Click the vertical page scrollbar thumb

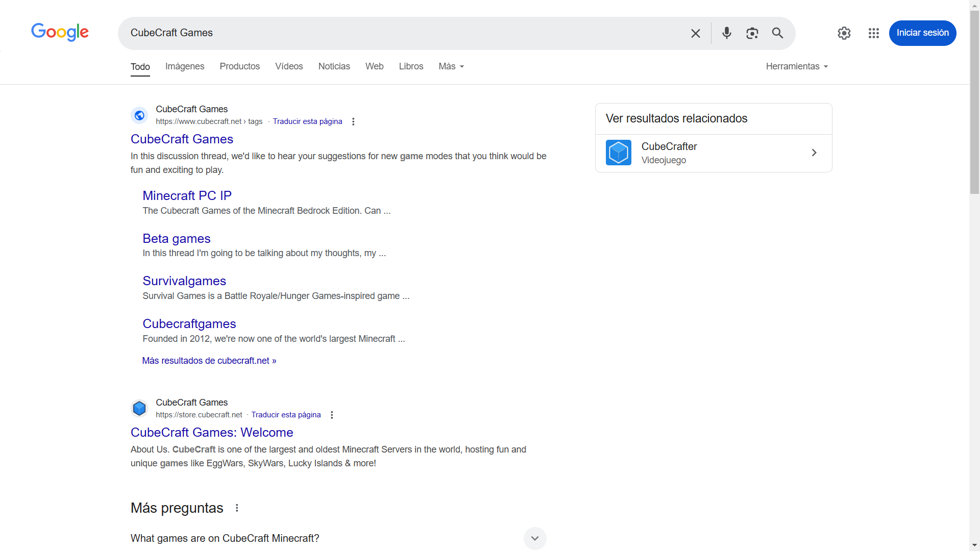pos(974,102)
